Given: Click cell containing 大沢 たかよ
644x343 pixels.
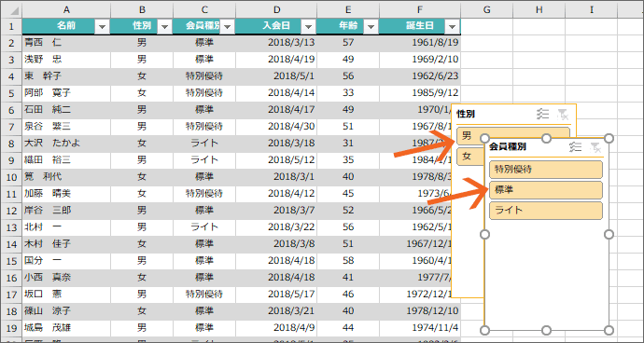Looking at the screenshot, I should coord(66,144).
